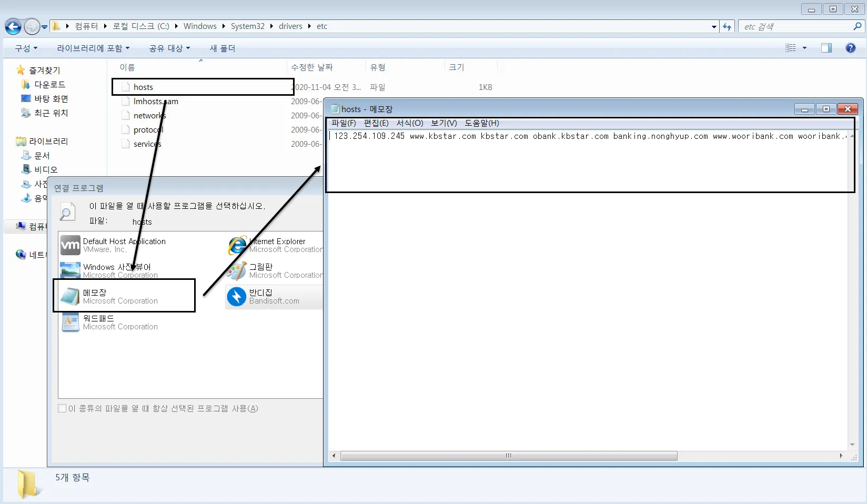Viewport: 867px width, 504px height.
Task: Open Notepad 보기(V) menu
Action: (x=444, y=123)
